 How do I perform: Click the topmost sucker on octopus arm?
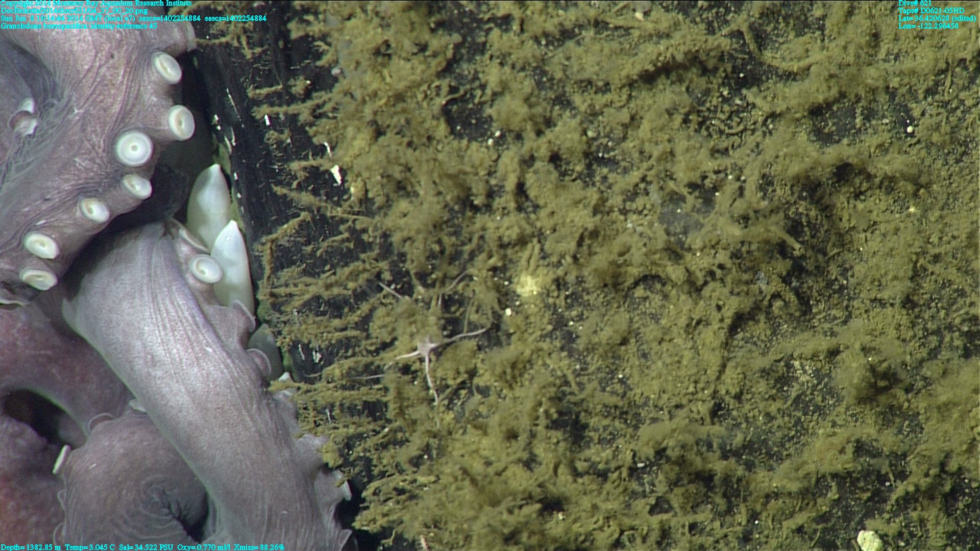tap(167, 67)
